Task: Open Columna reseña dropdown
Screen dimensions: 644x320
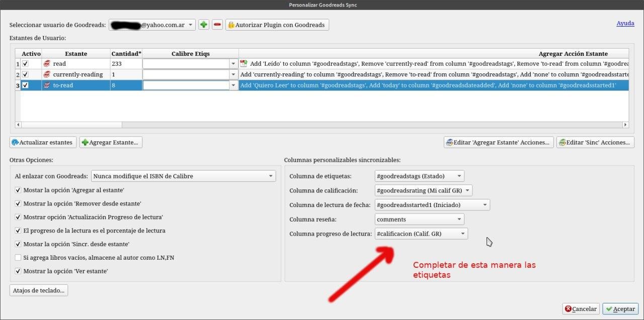Action: (420, 220)
